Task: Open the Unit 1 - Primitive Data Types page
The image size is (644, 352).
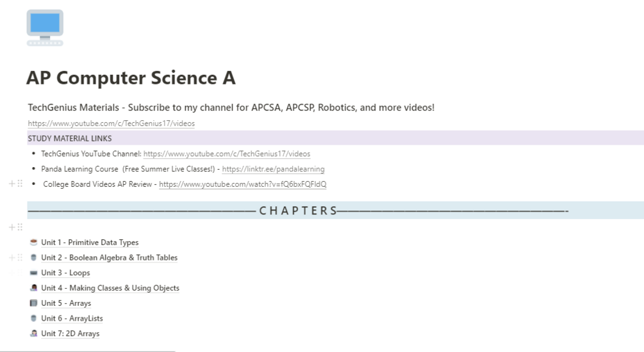Action: 90,243
